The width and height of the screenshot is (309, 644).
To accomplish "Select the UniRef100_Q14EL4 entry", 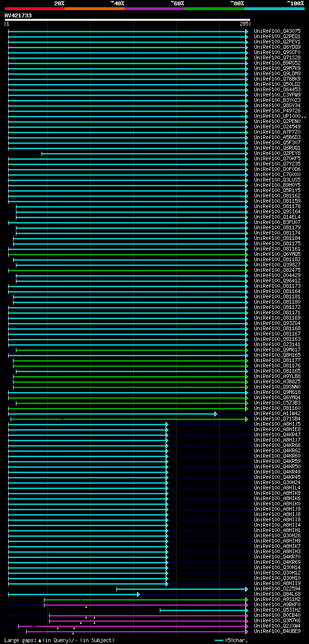I will (x=277, y=217).
